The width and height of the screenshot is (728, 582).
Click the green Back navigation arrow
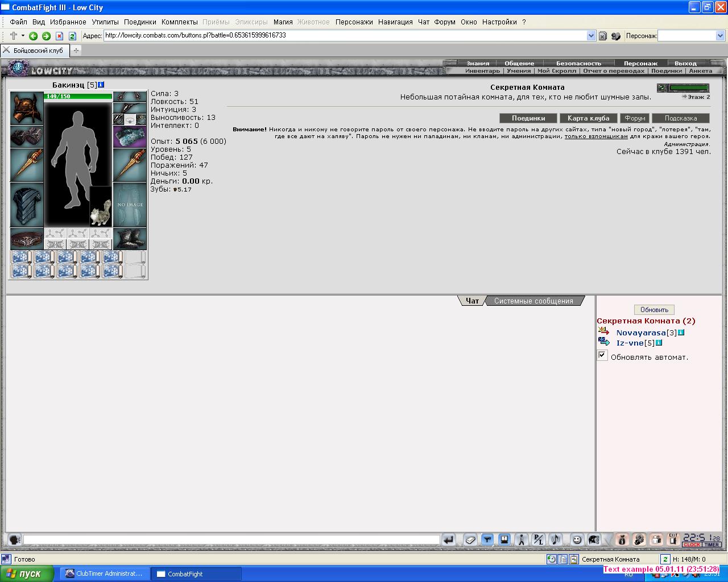click(33, 36)
